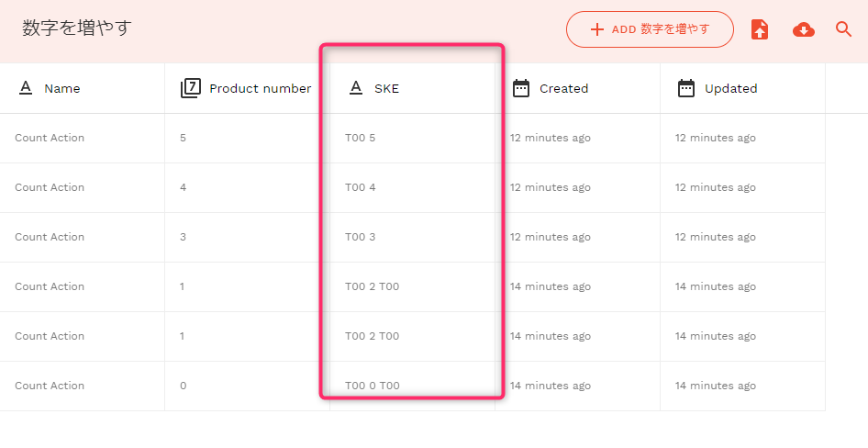Click the Product number cell showing 4
868x448 pixels.
tap(184, 187)
